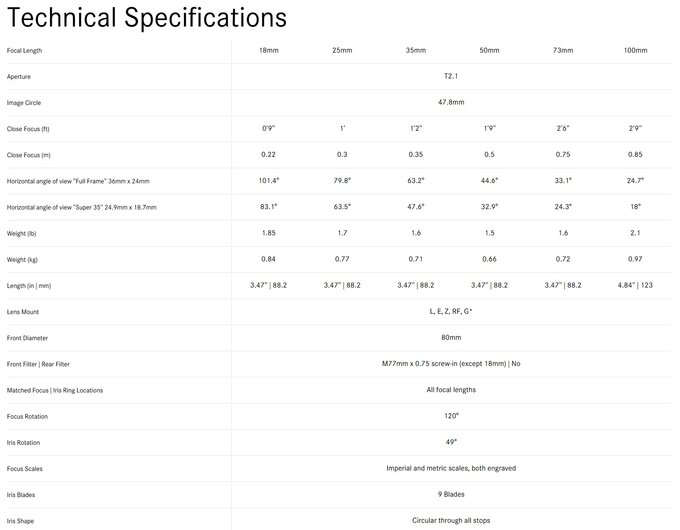Click the Circular through all stops text

451,520
